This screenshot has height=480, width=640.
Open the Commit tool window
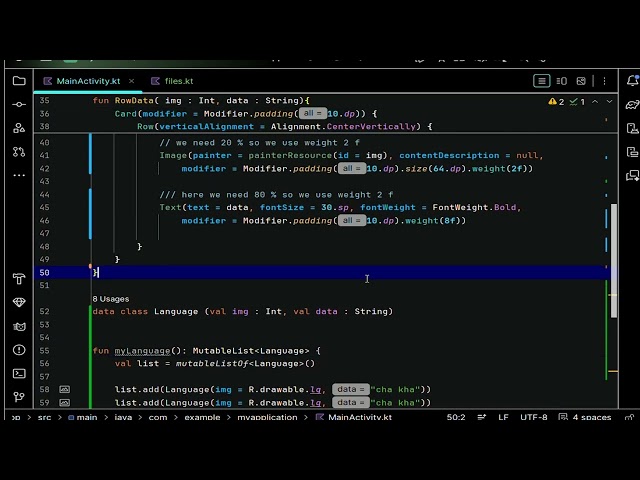pyautogui.click(x=19, y=104)
